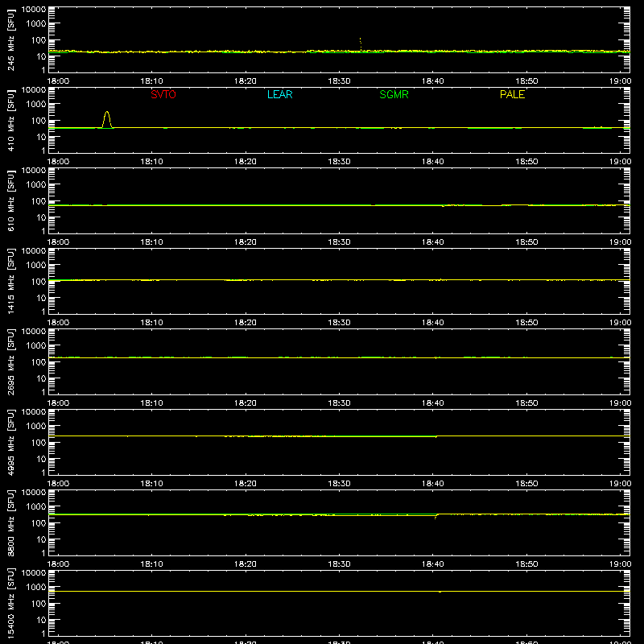Click the green SGMR station label
This screenshot has width=644, height=644.
394,94
